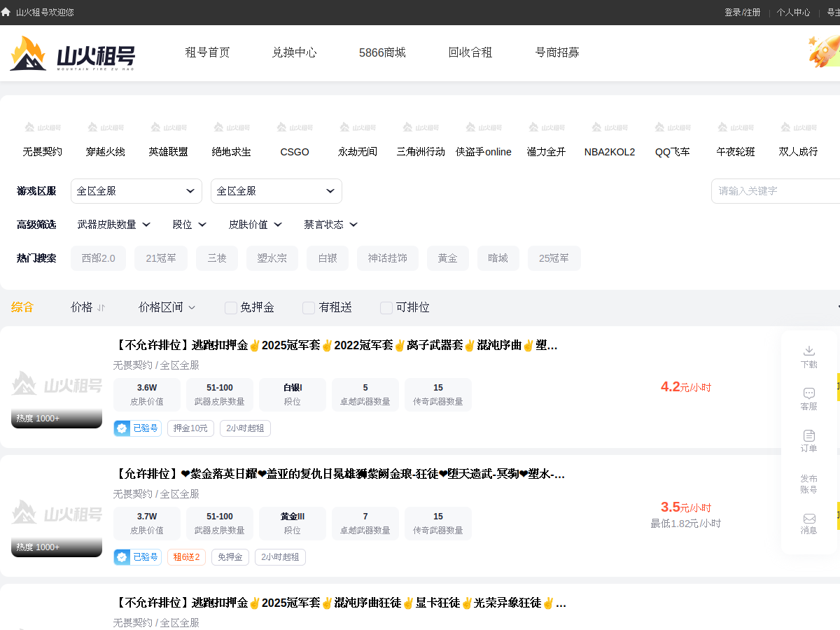Click the 登录/注册 link

point(743,13)
